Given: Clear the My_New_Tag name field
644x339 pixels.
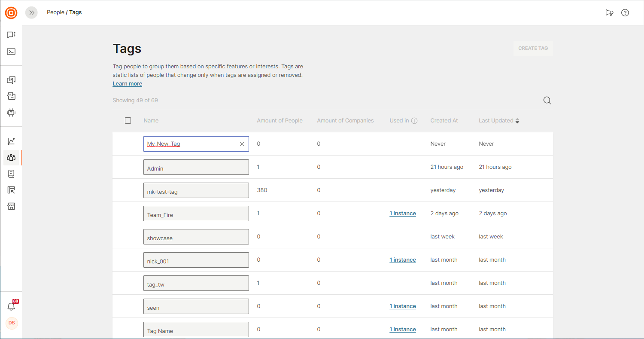Looking at the screenshot, I should coord(242,144).
